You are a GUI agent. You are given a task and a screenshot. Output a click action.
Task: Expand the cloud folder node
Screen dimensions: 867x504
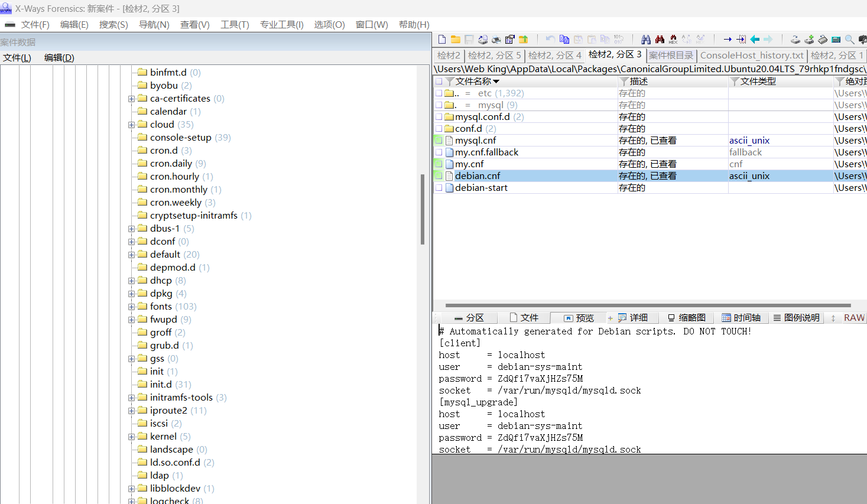tap(132, 125)
